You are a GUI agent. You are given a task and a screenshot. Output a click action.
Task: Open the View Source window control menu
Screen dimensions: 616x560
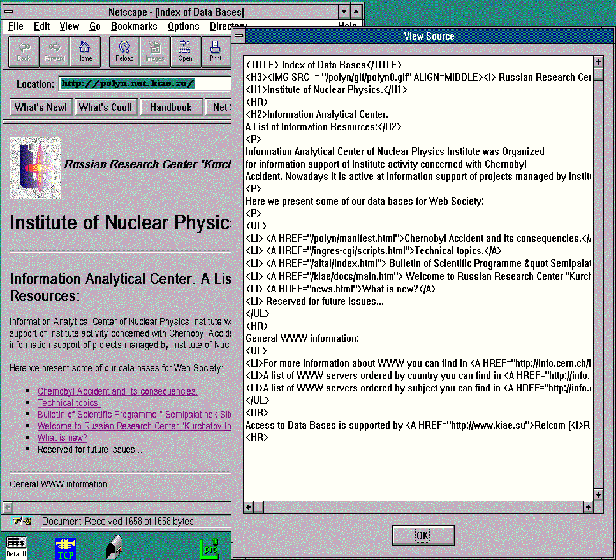pyautogui.click(x=240, y=36)
